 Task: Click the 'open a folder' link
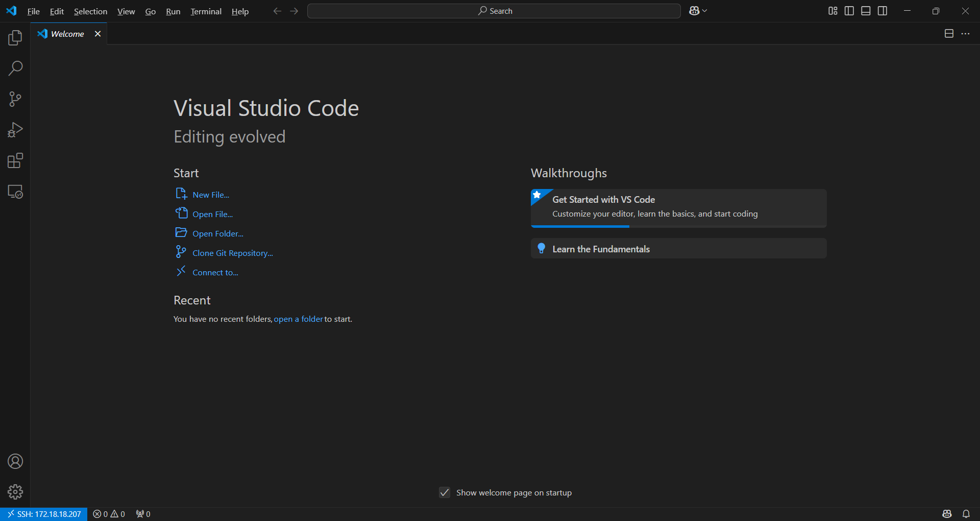(x=299, y=319)
